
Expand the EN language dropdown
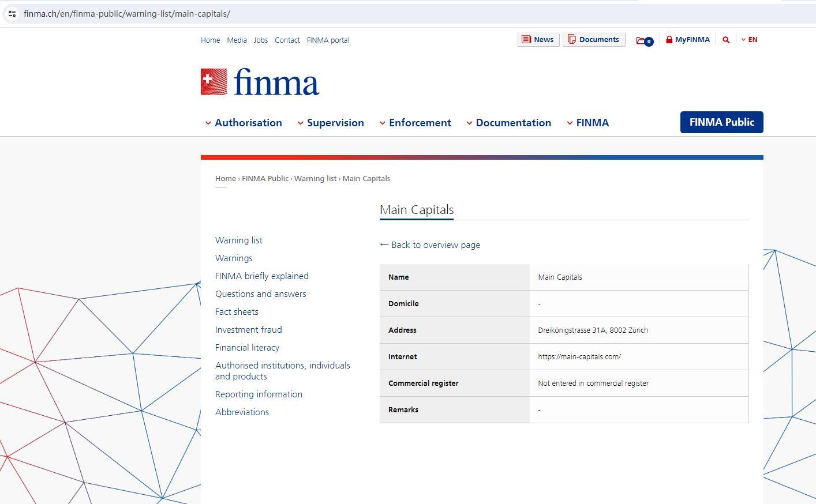click(749, 40)
